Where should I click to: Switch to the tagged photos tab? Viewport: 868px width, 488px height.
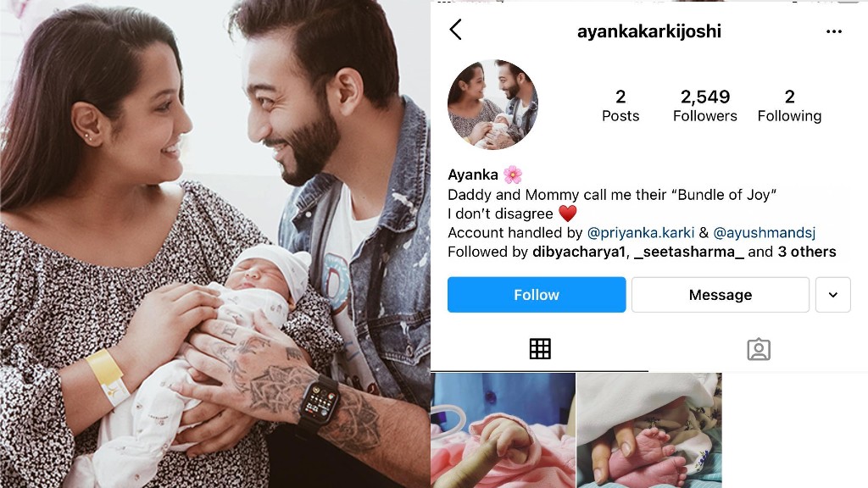pos(759,350)
